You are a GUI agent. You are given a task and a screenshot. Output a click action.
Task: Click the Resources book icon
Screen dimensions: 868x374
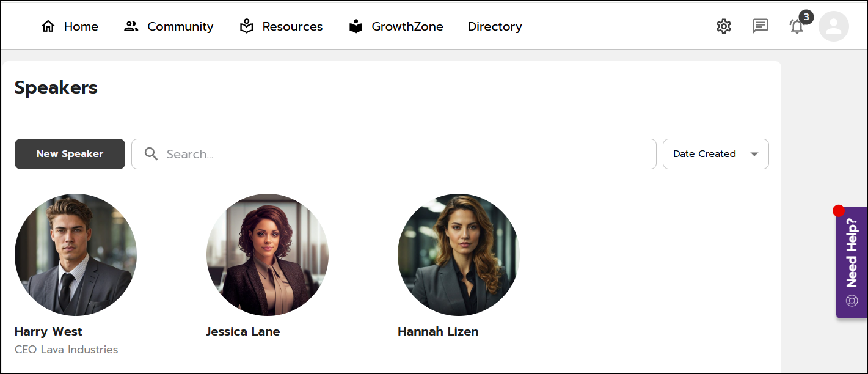coord(247,26)
